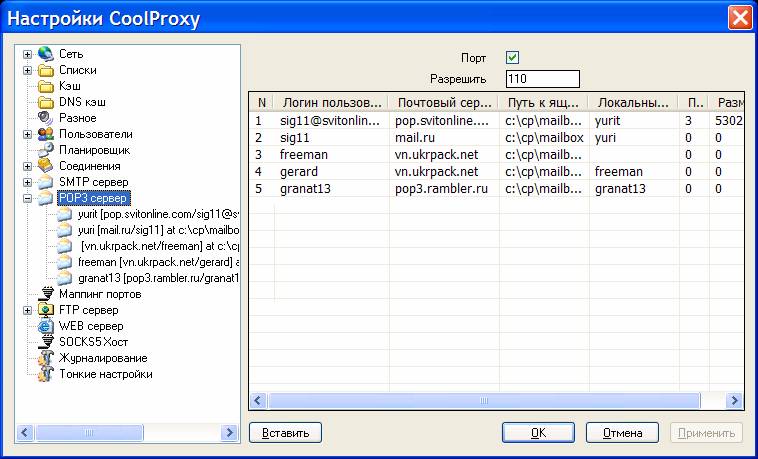
Task: Click the Кэш folder icon
Action: 46,87
